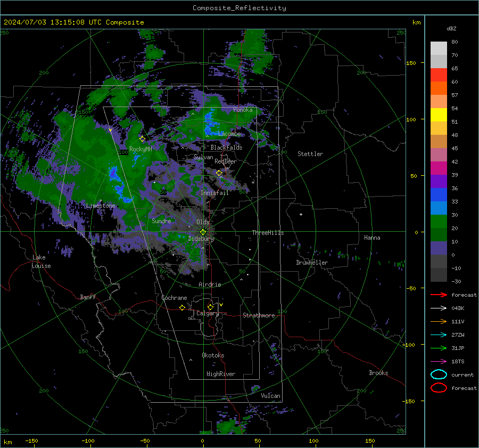The height and width of the screenshot is (448, 479).
Task: Click the Sundre city label
Action: pos(161,221)
